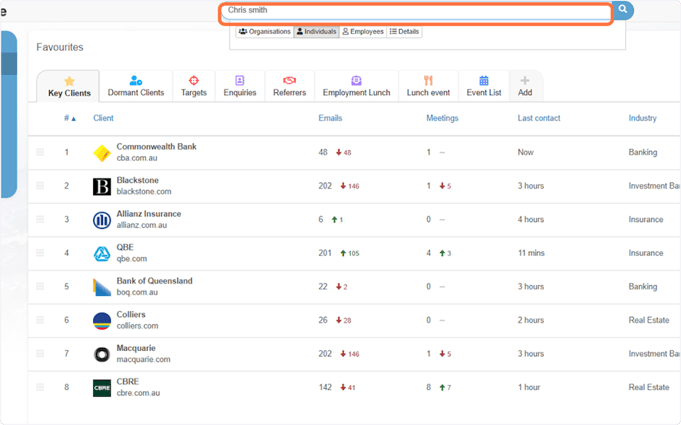681x425 pixels.
Task: Click the Favourites heading
Action: coord(60,47)
